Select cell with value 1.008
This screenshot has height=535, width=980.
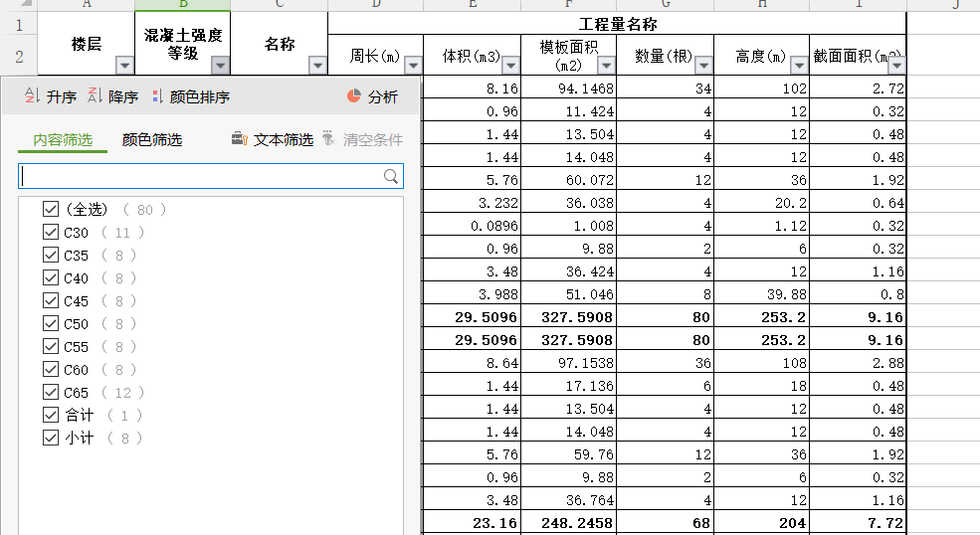point(569,226)
